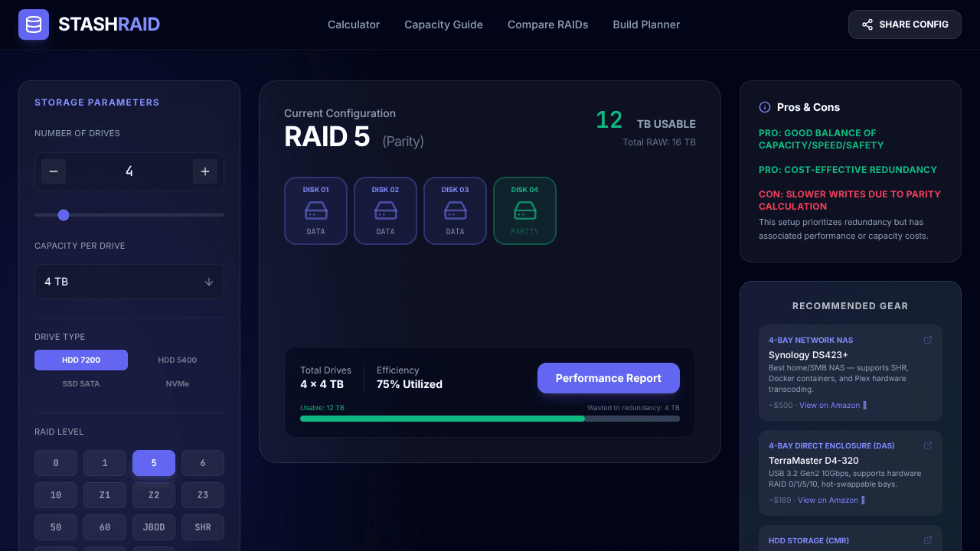Click the slower writes con text
The height and width of the screenshot is (551, 980).
pos(850,201)
